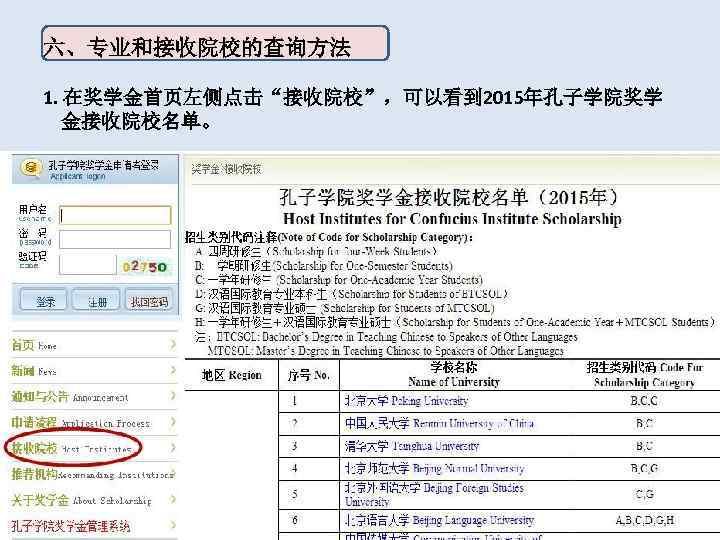Open 申请流程 Application Process menu item
The width and height of the screenshot is (720, 540).
[x=94, y=422]
